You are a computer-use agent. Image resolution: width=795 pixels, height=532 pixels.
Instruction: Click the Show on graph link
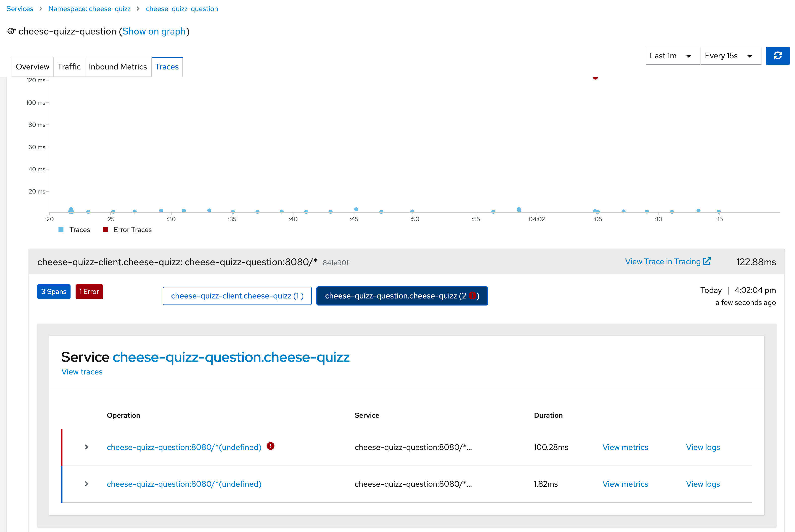154,31
